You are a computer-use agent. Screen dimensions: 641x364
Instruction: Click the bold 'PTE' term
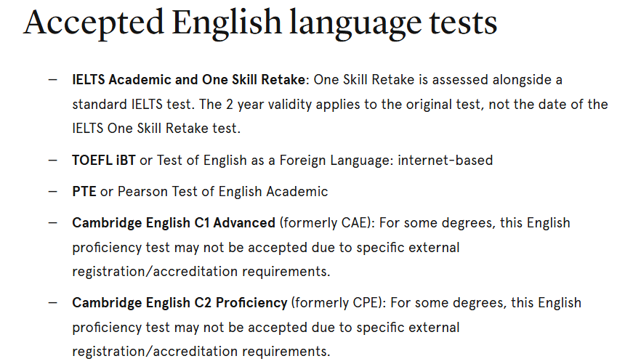(x=84, y=192)
